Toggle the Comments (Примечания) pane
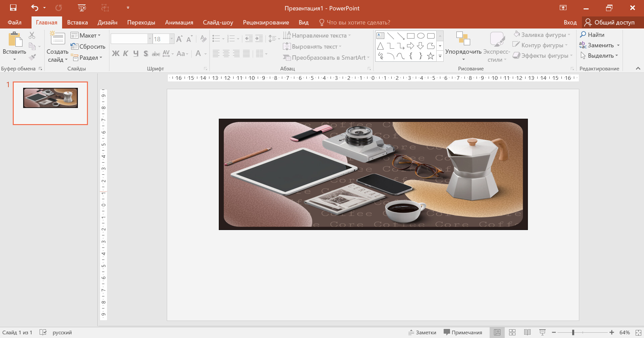 pyautogui.click(x=463, y=332)
